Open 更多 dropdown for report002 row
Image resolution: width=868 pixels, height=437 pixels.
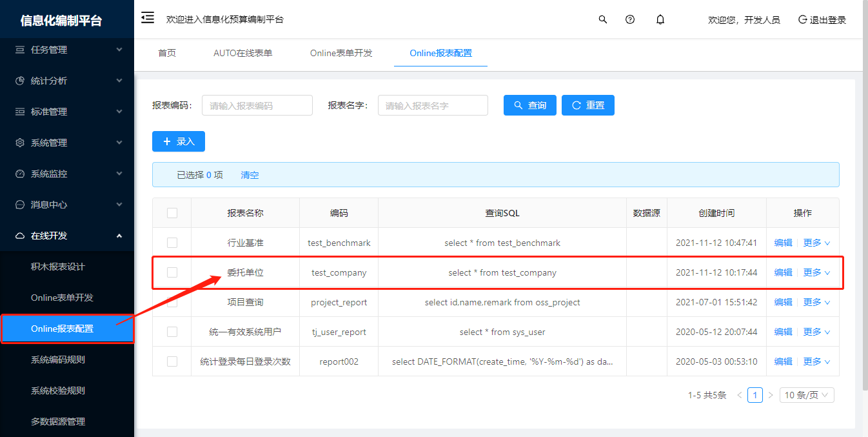coord(816,361)
